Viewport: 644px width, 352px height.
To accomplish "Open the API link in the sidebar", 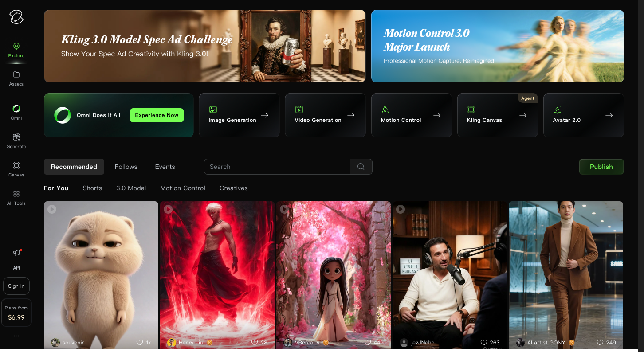I will pyautogui.click(x=16, y=268).
